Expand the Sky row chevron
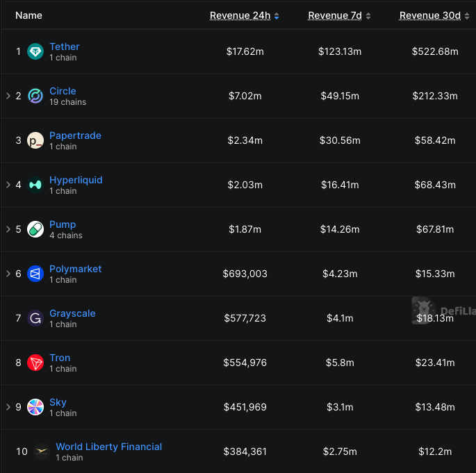Screen dimensions: 476x473 (x=8, y=407)
